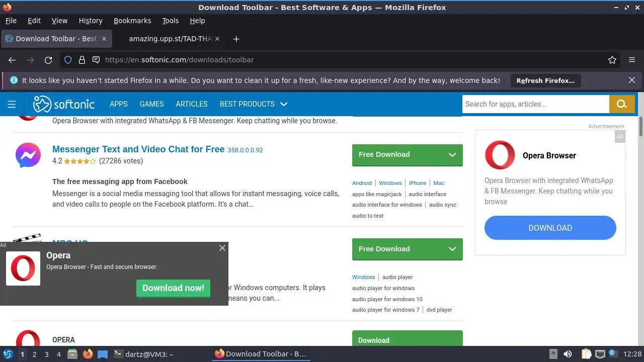The width and height of the screenshot is (644, 362).
Task: Click Download now in Opera popup
Action: [173, 288]
